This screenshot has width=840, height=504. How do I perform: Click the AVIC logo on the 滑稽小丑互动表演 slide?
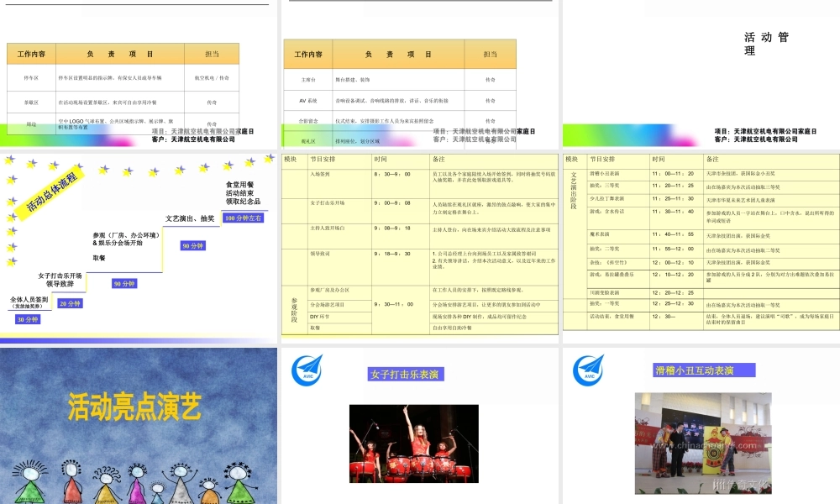(588, 370)
